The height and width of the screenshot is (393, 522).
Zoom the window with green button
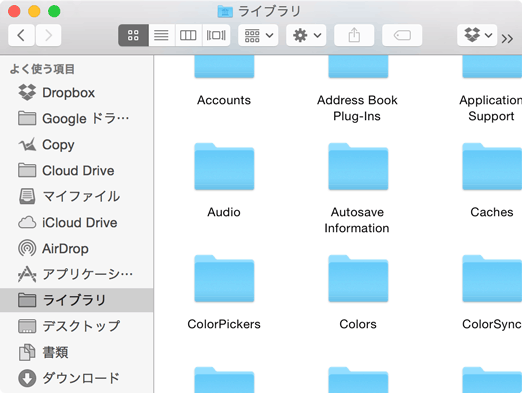(54, 11)
